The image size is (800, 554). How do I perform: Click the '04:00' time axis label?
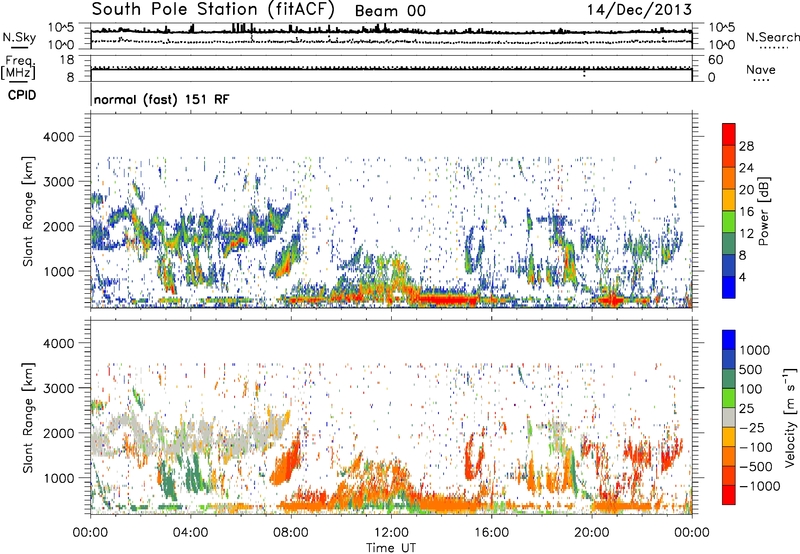tap(190, 533)
